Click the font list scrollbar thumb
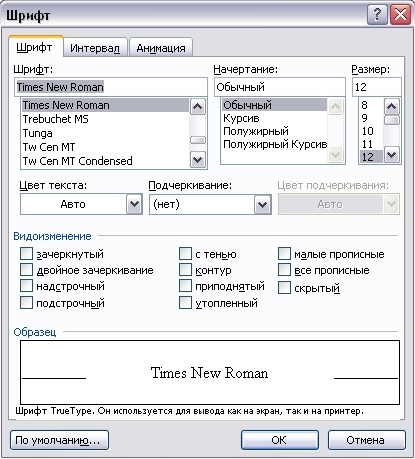415x459 pixels. pyautogui.click(x=198, y=140)
